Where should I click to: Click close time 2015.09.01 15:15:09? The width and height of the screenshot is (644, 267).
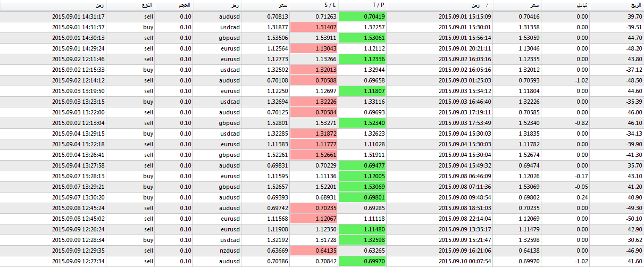(465, 16)
